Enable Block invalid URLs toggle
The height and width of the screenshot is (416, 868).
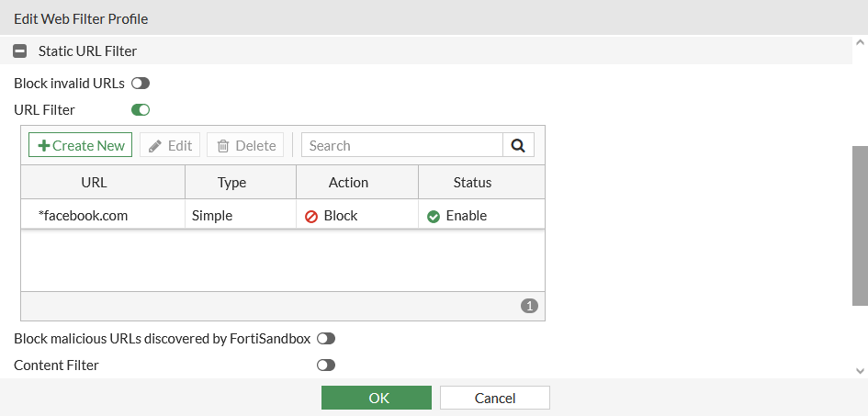(141, 84)
